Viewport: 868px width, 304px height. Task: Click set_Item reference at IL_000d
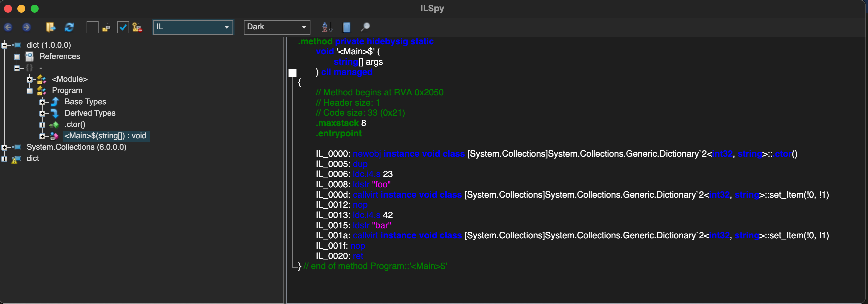(x=787, y=195)
